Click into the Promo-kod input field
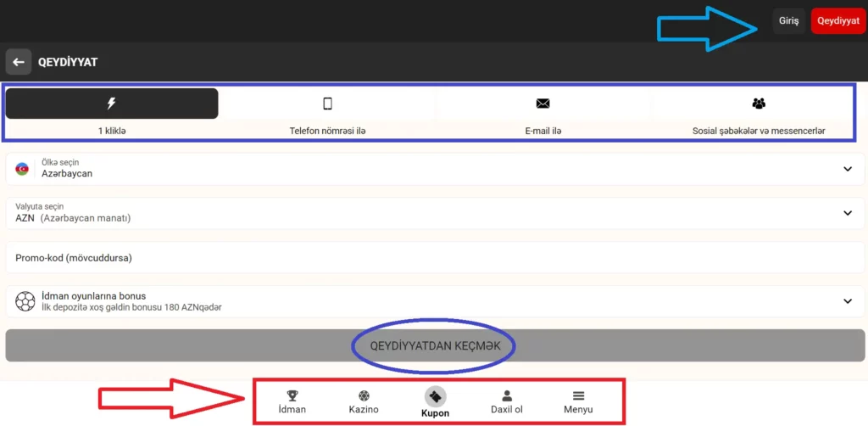 pos(424,257)
